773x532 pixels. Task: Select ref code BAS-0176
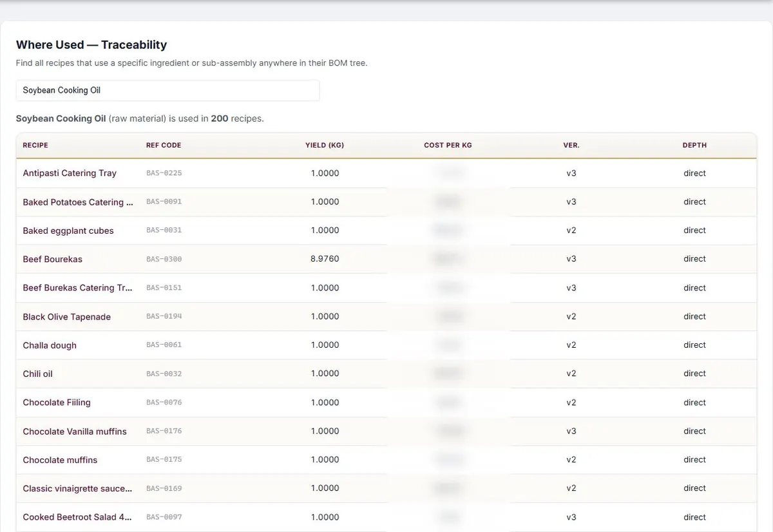(x=164, y=431)
